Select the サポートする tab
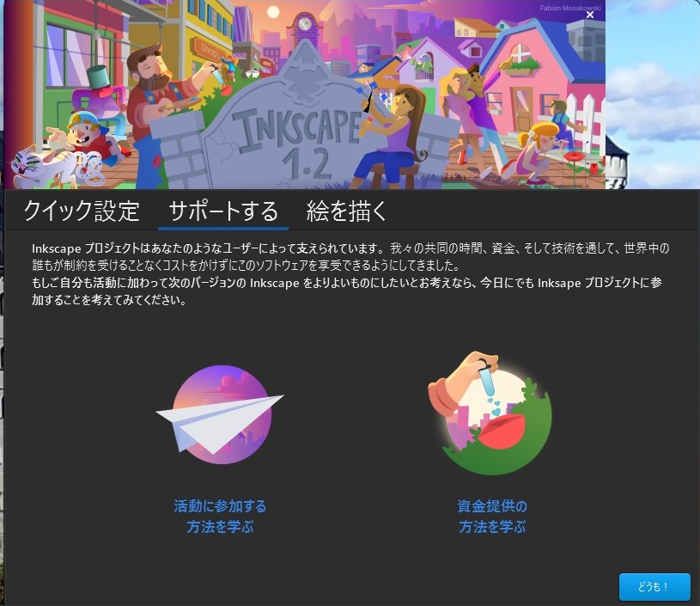This screenshot has width=700, height=606. click(223, 211)
